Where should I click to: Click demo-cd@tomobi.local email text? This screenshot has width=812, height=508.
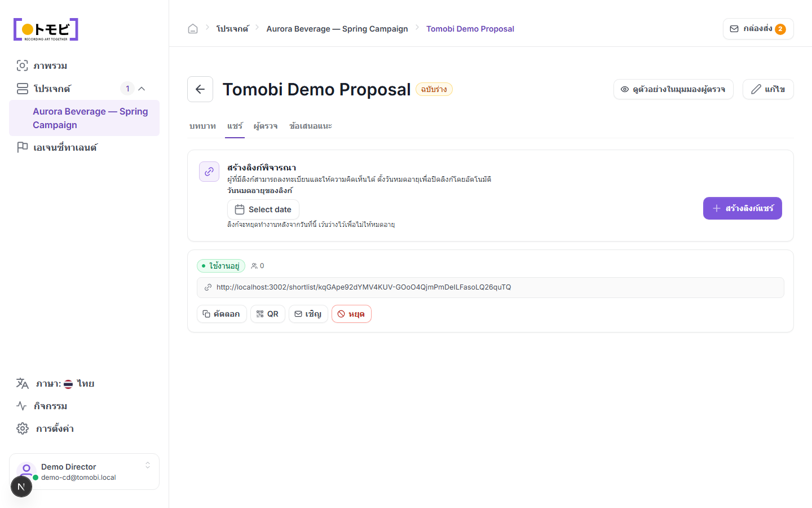tap(78, 478)
